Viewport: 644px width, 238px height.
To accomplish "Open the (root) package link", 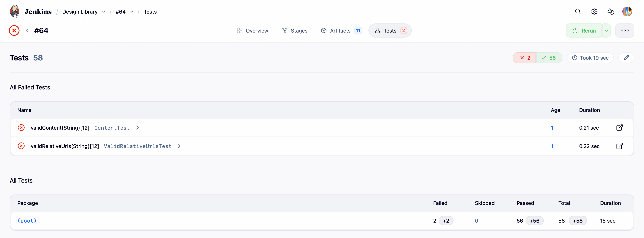I will pyautogui.click(x=27, y=221).
